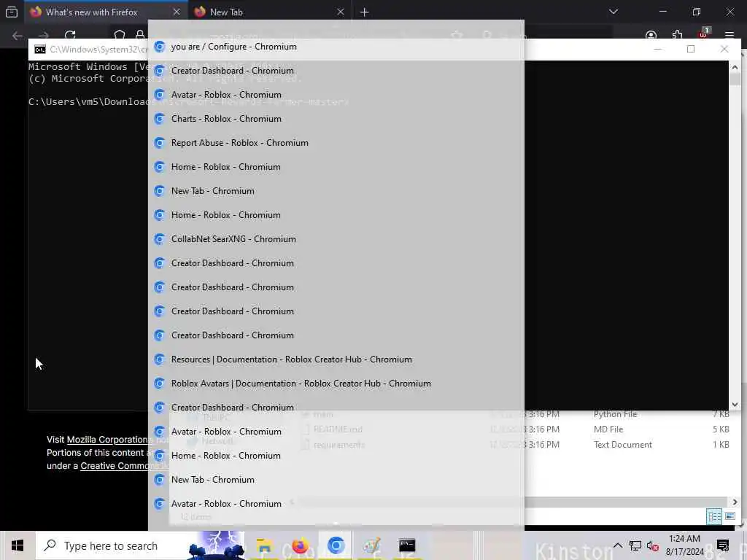Open 'Resources | Documentation - Roblox Creator Hub' entry
Screen dimensions: 747x560
coord(336,359)
